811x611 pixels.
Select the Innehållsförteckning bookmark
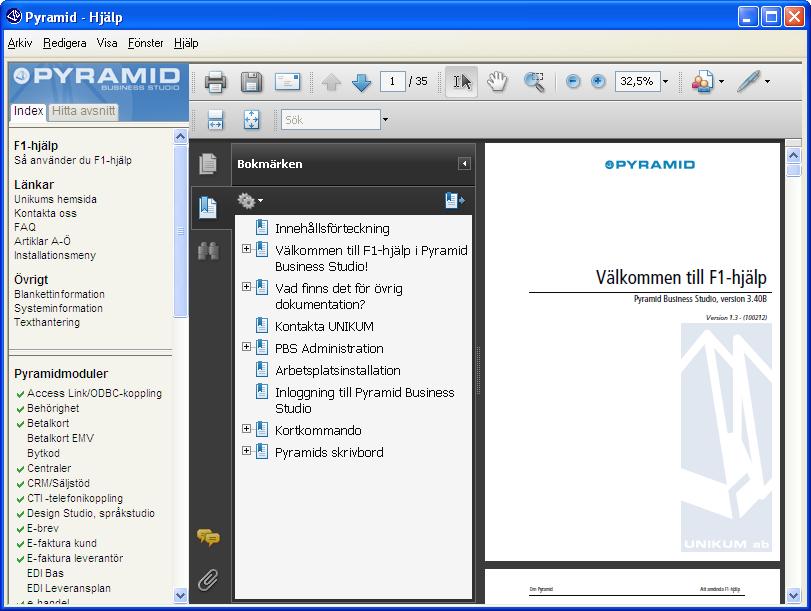332,229
